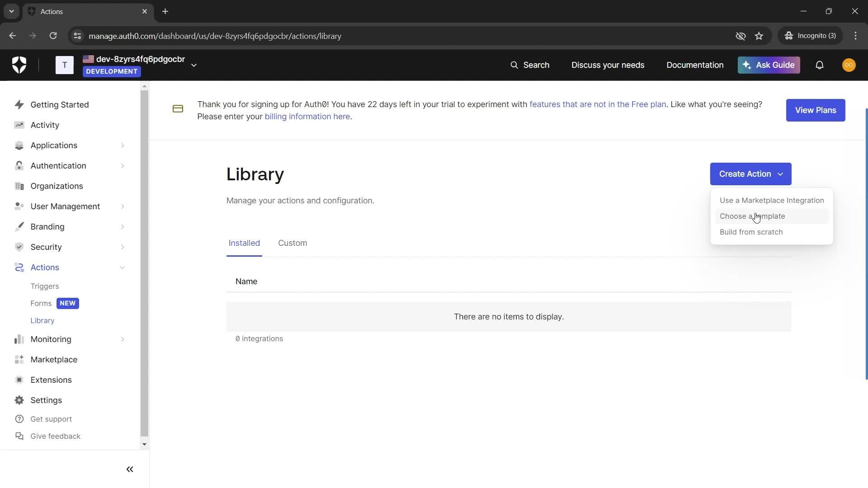Switch to the Installed tab
Screen dimensions: 868x488
pos(244,243)
